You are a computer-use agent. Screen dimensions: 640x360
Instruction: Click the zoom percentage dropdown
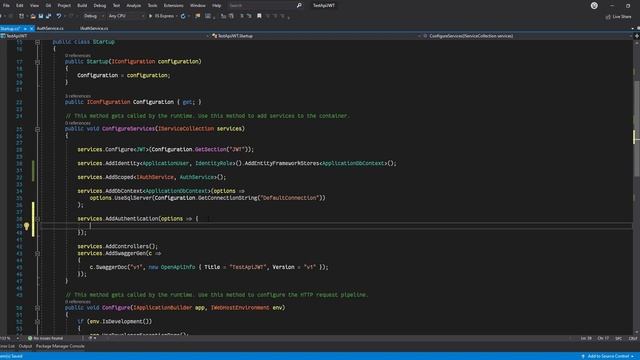pos(9,338)
